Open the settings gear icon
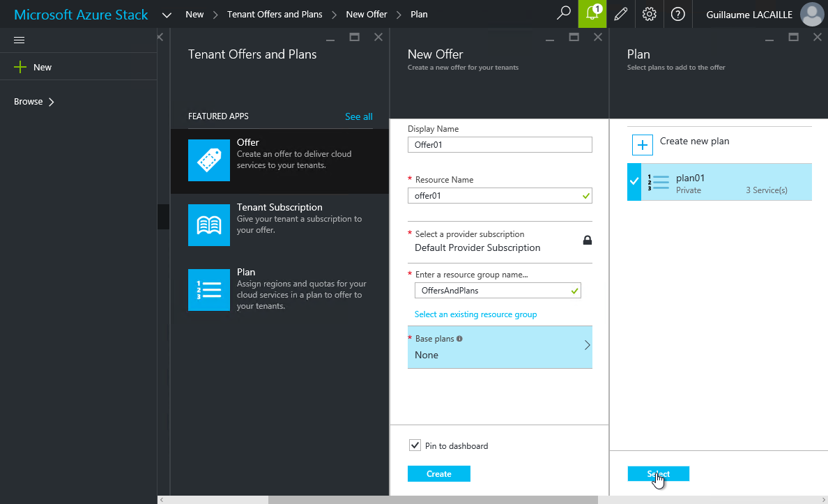This screenshot has width=828, height=504. click(650, 14)
